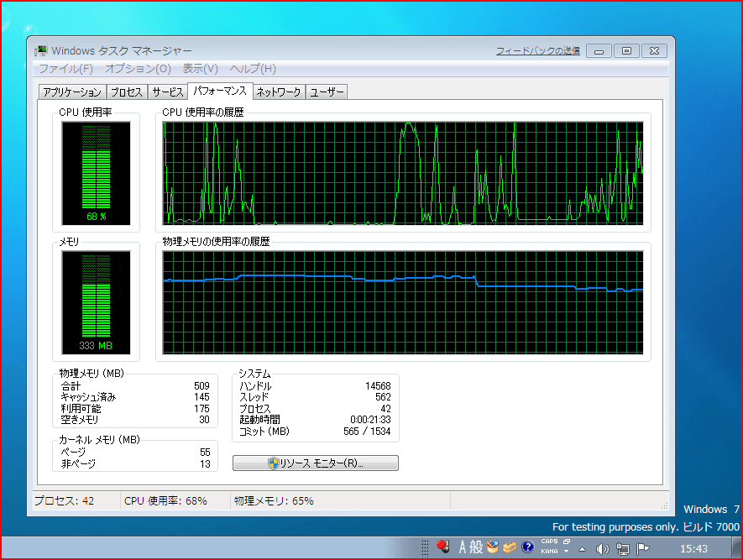Open the network tray icon
Image resolution: width=743 pixels, height=560 pixels.
pyautogui.click(x=623, y=549)
